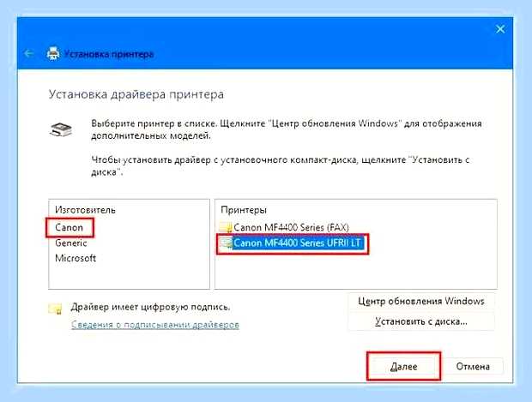The height and width of the screenshot is (402, 532).
Task: Click Центр обновления Windows button
Action: [421, 302]
